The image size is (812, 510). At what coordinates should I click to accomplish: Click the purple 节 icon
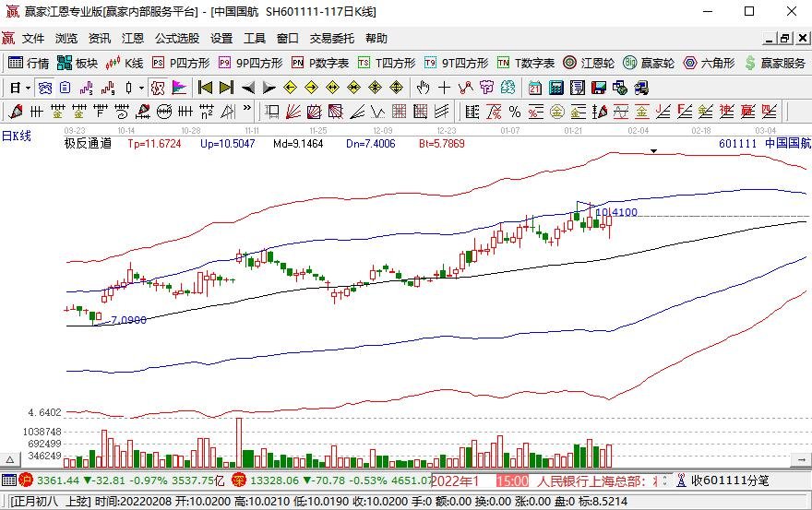(486, 88)
